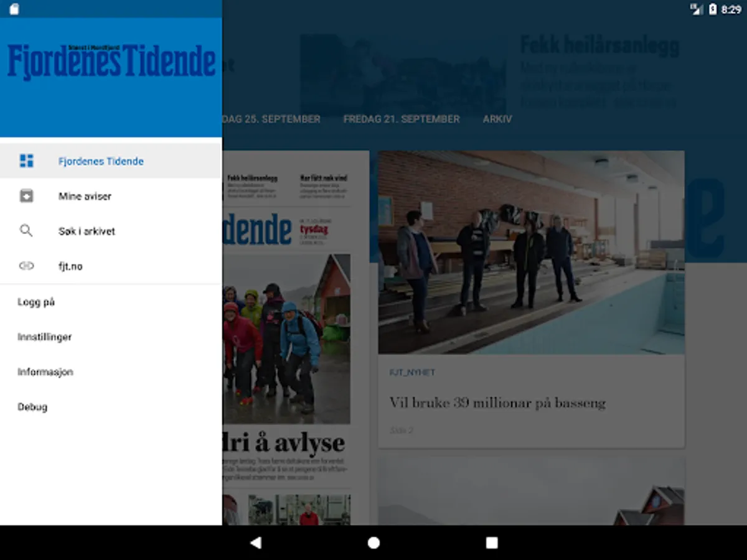Screen dimensions: 747x560
Task: Click the Fjordenes Tidende logo header
Action: click(111, 62)
